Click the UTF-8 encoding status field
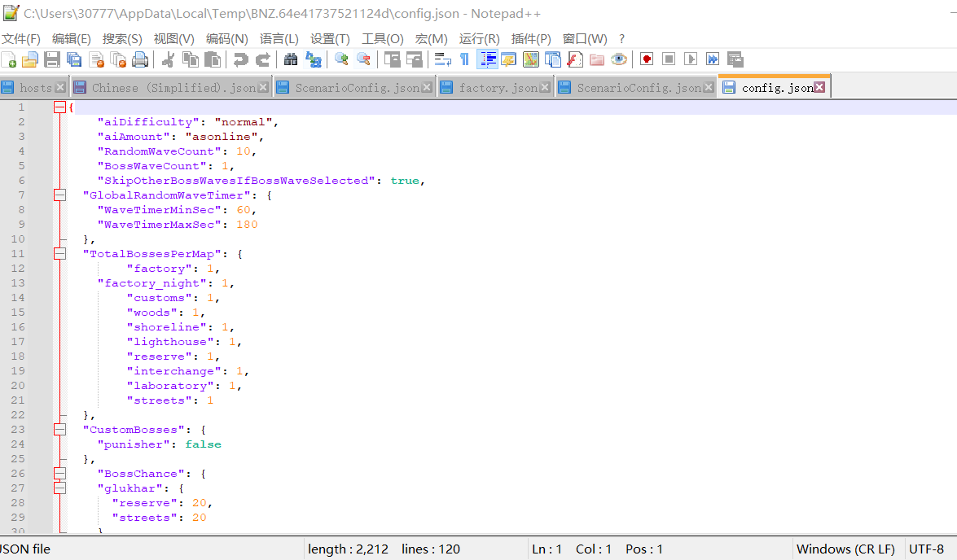Viewport: 957px width, 560px height. pos(926,549)
